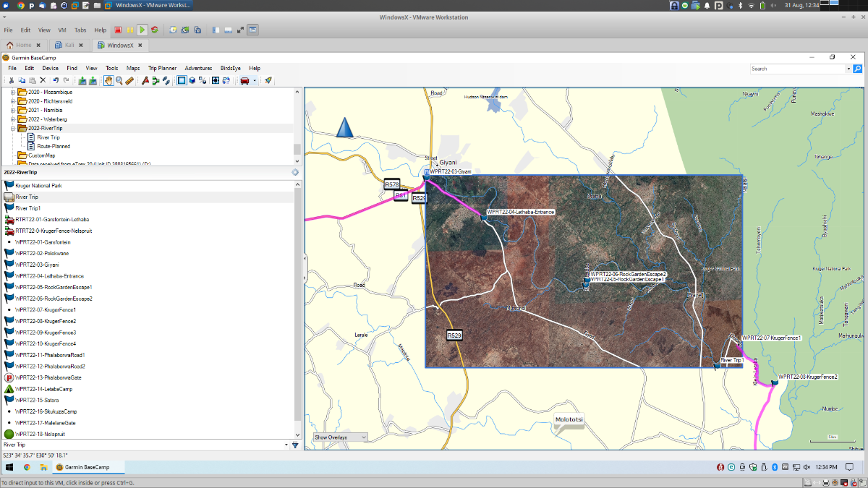Click the Bluetooth icon in top panel
Viewport: 868px width, 488px height.
click(740, 5)
